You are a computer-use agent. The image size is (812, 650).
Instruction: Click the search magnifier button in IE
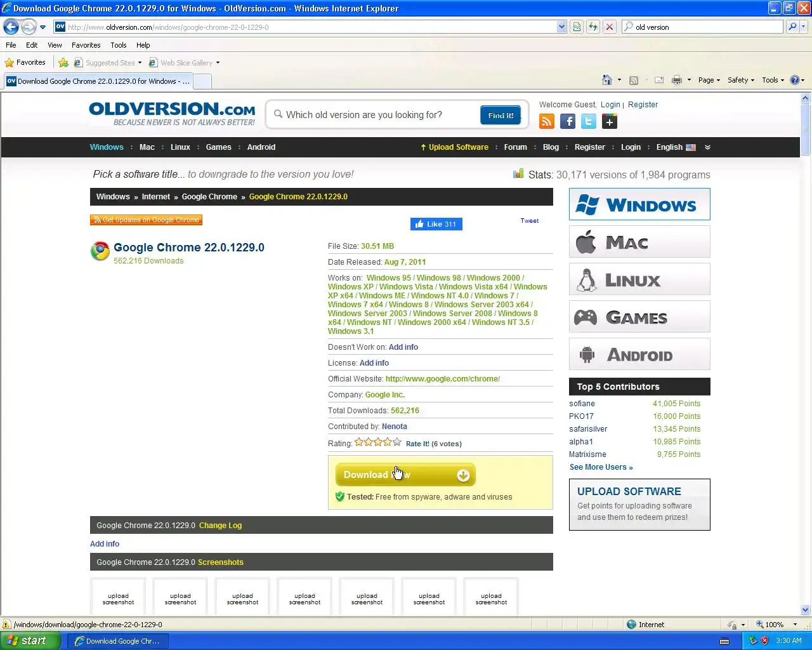tap(792, 27)
